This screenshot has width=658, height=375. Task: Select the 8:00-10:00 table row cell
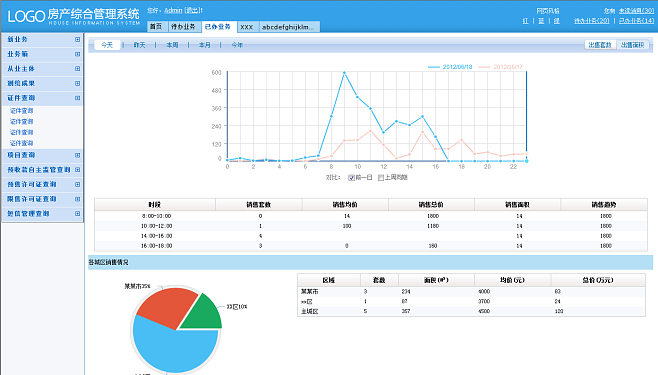point(156,216)
